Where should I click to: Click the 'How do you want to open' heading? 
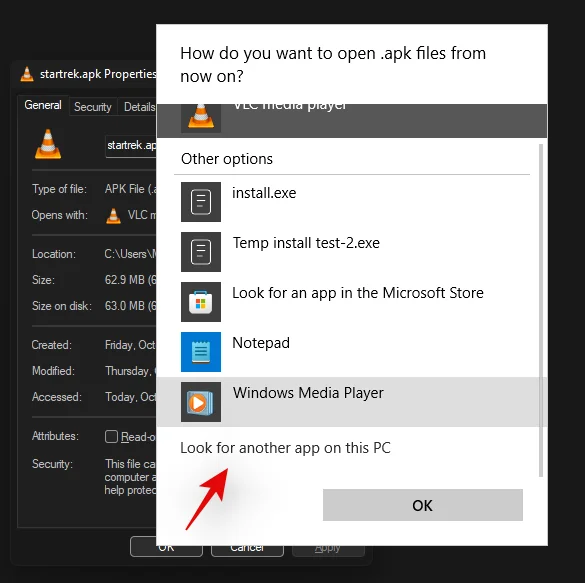tap(333, 65)
